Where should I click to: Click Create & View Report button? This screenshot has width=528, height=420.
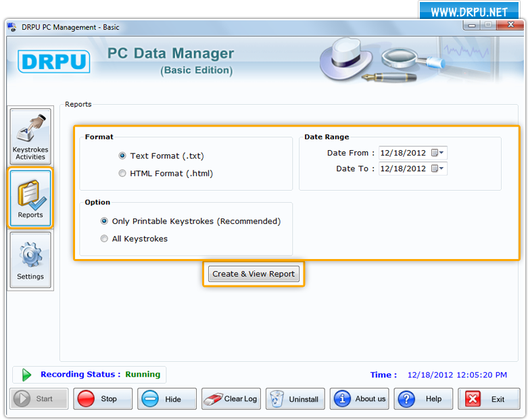coord(254,274)
